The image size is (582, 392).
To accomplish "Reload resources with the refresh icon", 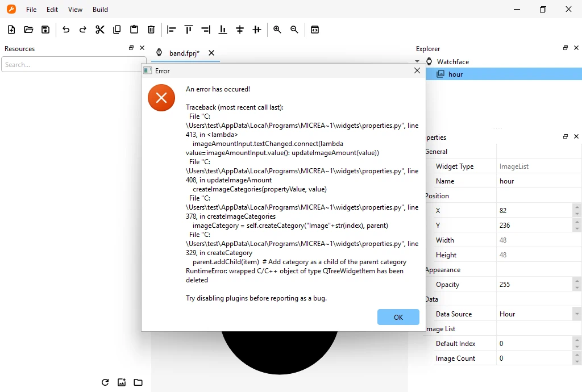I will [x=105, y=382].
